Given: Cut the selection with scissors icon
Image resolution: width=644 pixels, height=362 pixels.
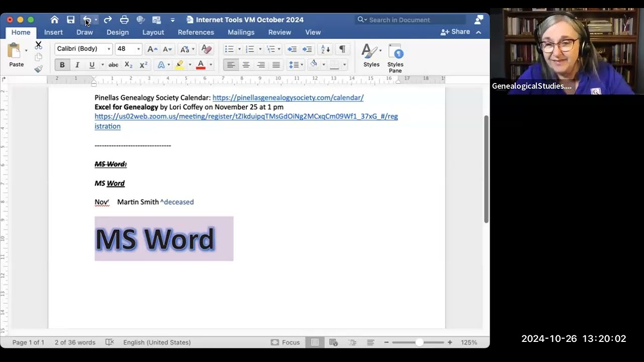Looking at the screenshot, I should tap(38, 45).
